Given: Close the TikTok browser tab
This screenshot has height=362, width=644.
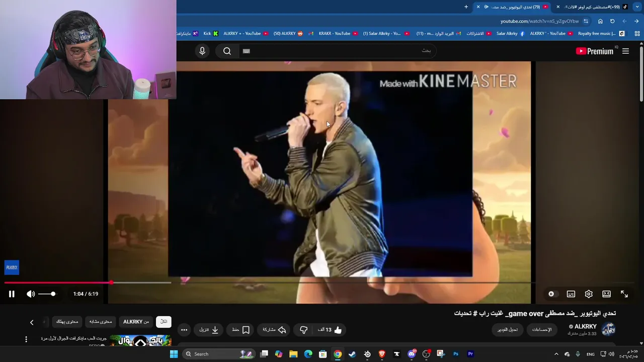Looking at the screenshot, I should coord(558,7).
